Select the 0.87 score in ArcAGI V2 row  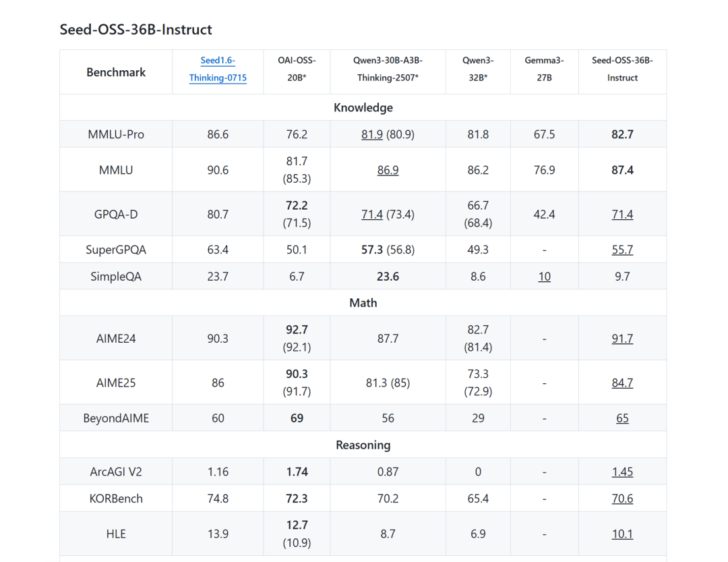pos(388,472)
